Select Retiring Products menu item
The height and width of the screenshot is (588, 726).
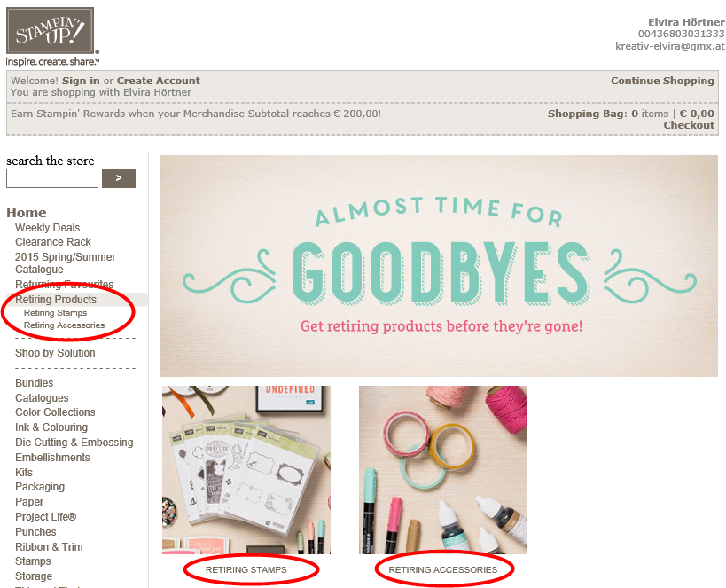tap(56, 300)
